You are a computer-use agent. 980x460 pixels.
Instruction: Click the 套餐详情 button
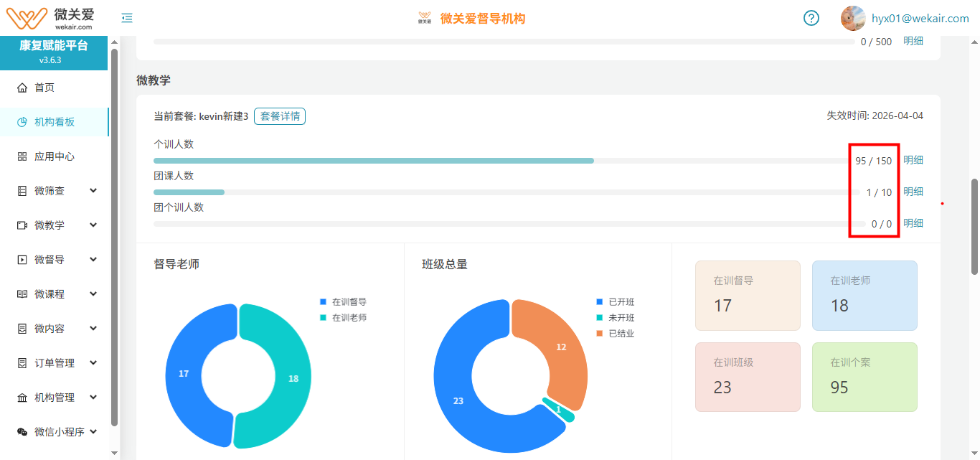coord(280,116)
